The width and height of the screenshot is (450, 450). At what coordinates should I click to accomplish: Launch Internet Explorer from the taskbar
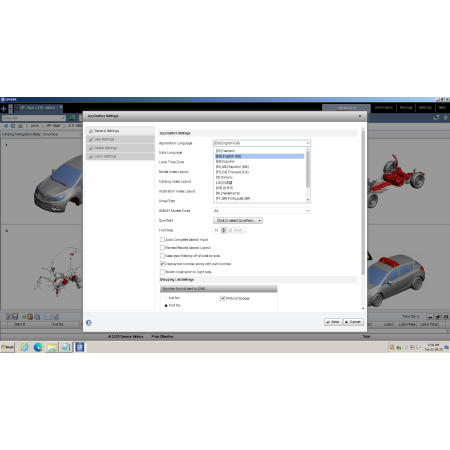(24, 347)
